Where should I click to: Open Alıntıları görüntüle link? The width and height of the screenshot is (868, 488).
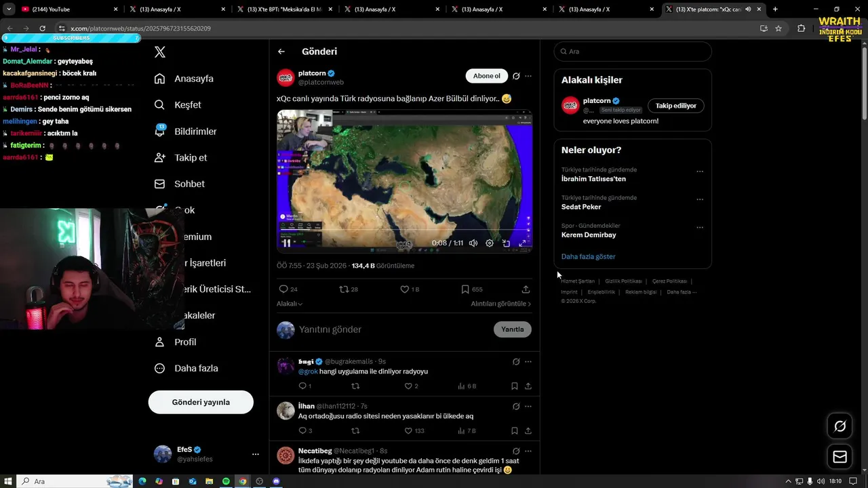point(501,304)
